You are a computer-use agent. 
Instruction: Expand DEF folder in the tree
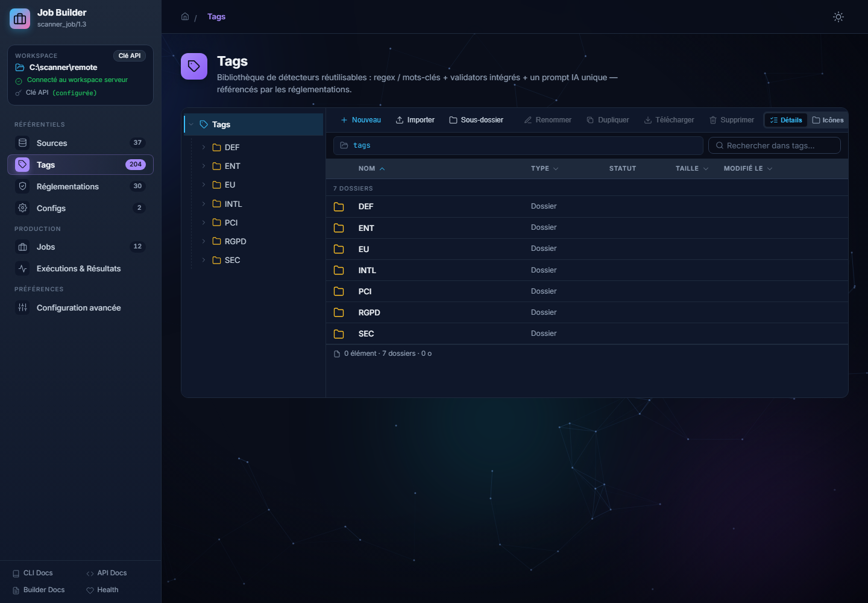pos(204,147)
